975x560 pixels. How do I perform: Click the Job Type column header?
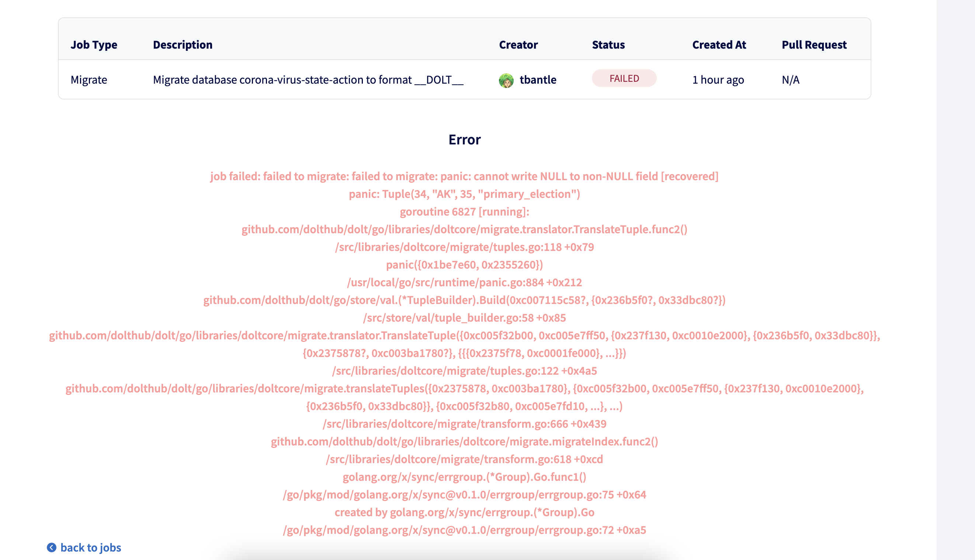94,45
